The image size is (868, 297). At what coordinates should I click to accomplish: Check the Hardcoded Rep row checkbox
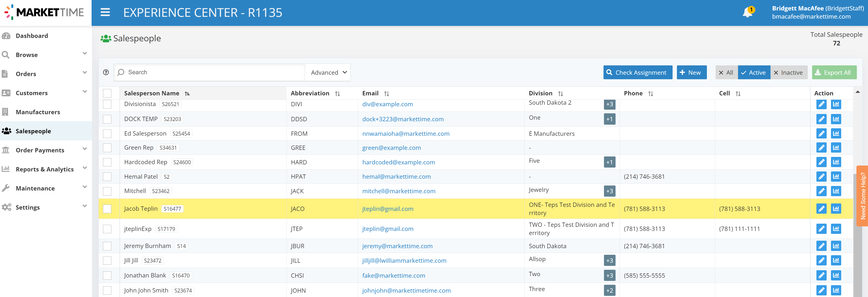(x=107, y=162)
